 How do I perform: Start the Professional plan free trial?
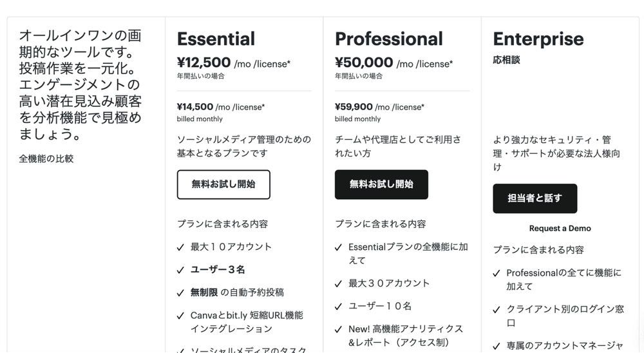tap(381, 184)
